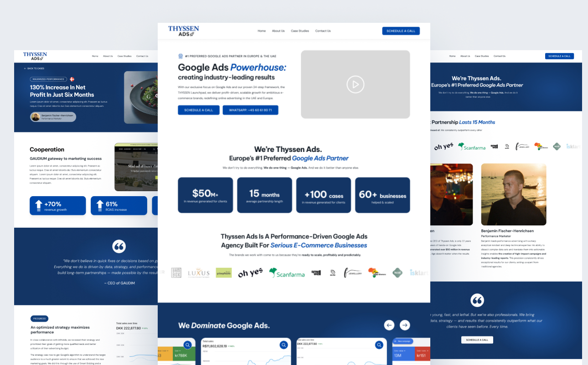This screenshot has height=365, width=588.
Task: Click the website screenshot beside Cooperation section
Action: click(136, 167)
